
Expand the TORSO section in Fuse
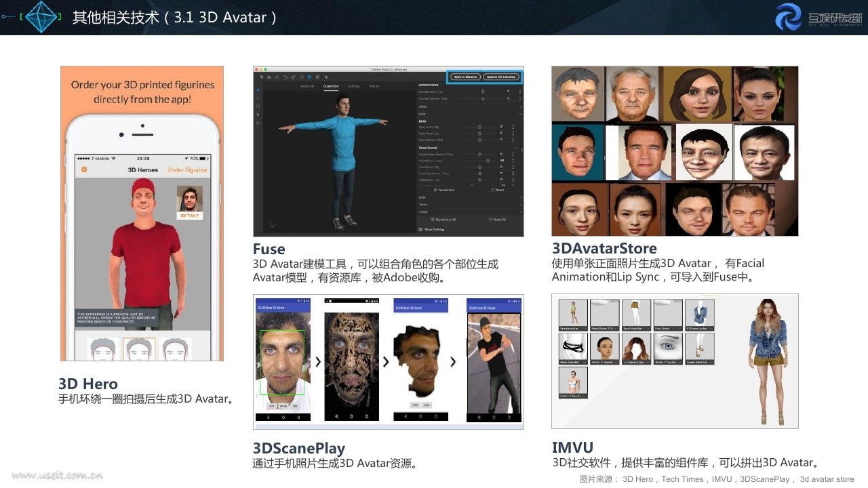point(520,212)
